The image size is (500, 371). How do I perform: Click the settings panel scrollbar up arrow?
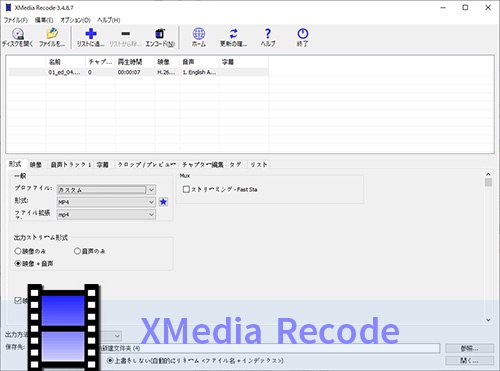tap(488, 174)
